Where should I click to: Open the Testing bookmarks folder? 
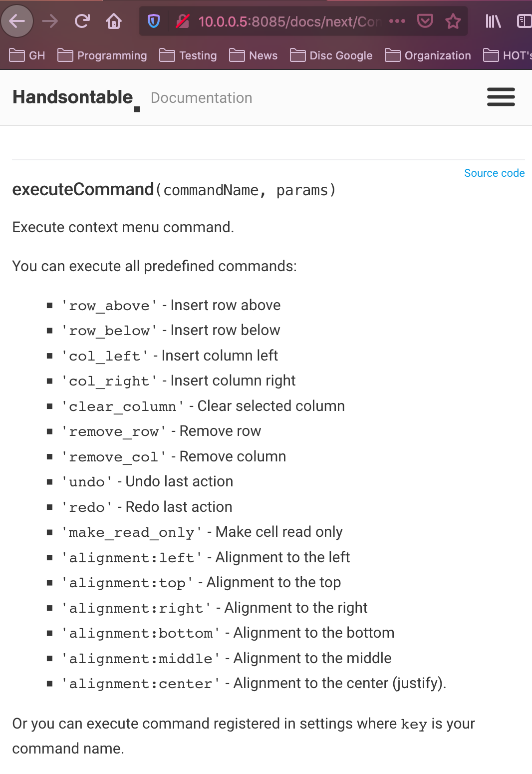click(188, 55)
